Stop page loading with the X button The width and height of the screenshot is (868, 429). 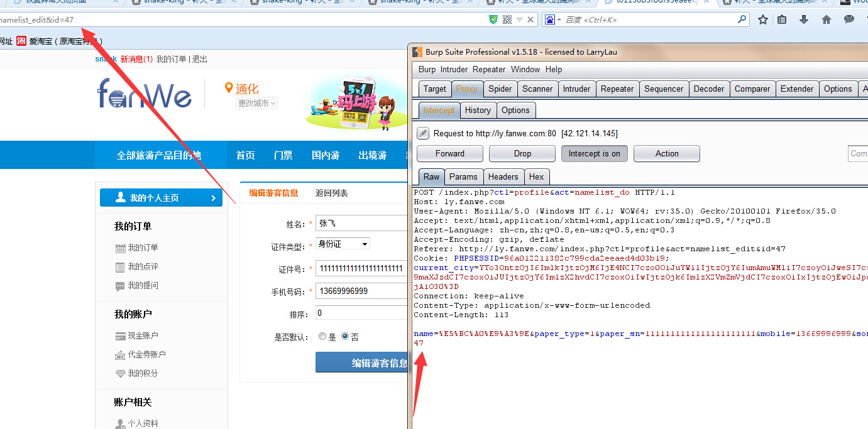tap(530, 20)
